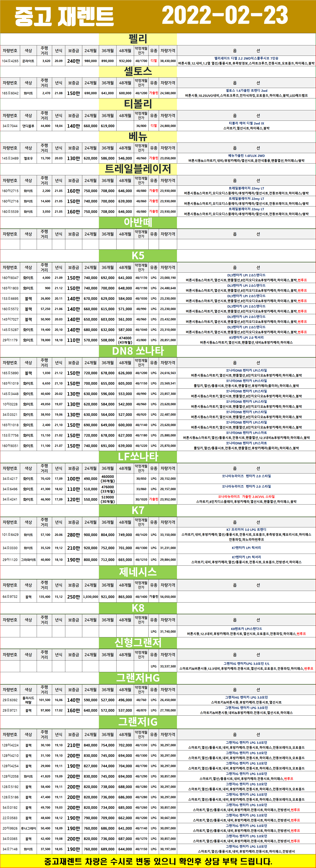
Task: Click vehicle price 56,050,000 in 제네시스 row
Action: coord(168,596)
